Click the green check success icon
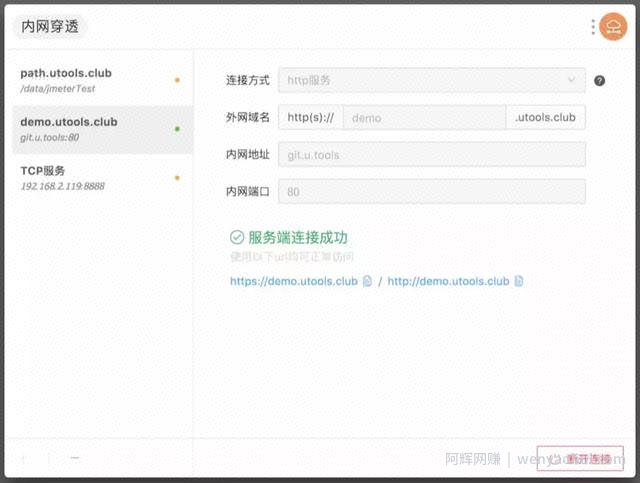The width and height of the screenshot is (640, 483). [237, 237]
